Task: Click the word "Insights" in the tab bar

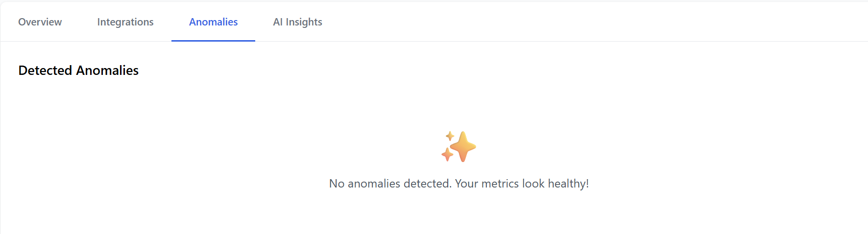Action: [304, 22]
